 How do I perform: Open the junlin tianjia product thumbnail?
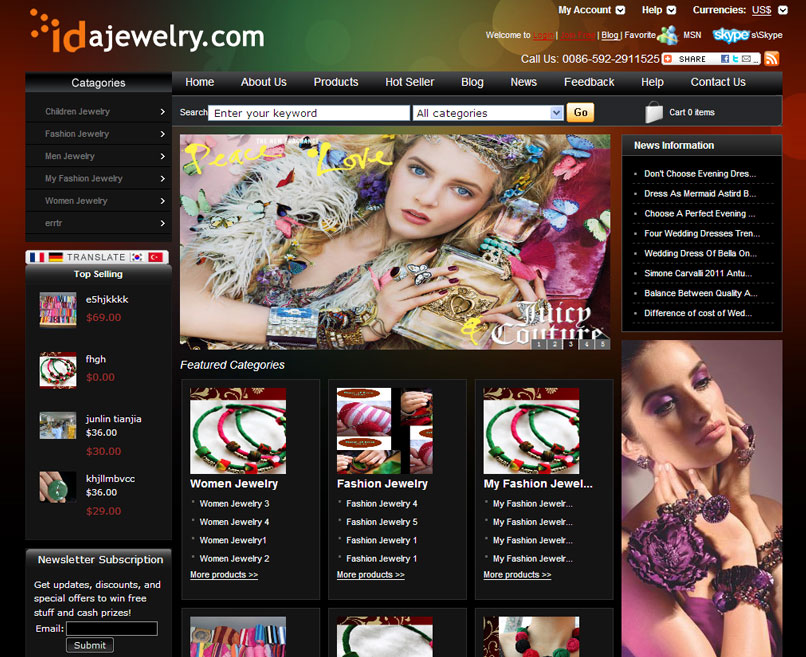58,425
